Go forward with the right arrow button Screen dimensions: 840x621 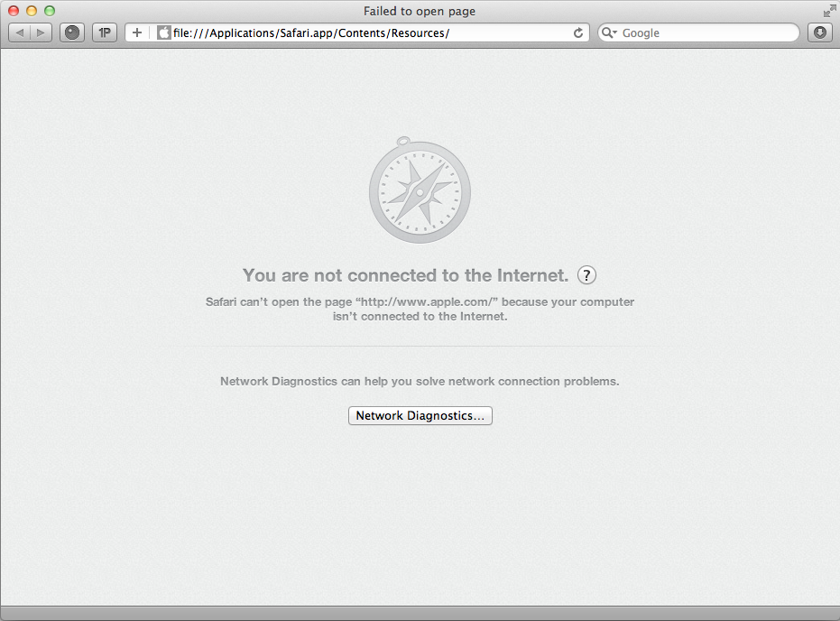tap(41, 32)
